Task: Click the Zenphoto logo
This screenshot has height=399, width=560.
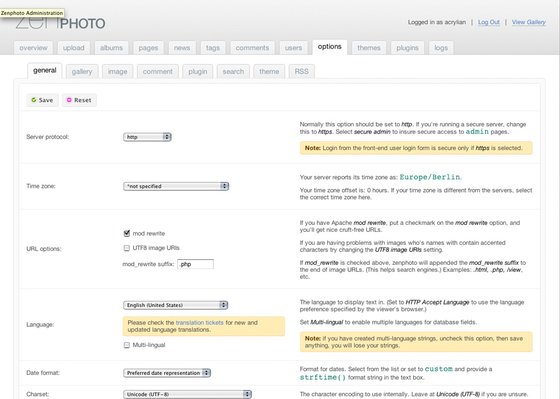Action: pos(60,23)
